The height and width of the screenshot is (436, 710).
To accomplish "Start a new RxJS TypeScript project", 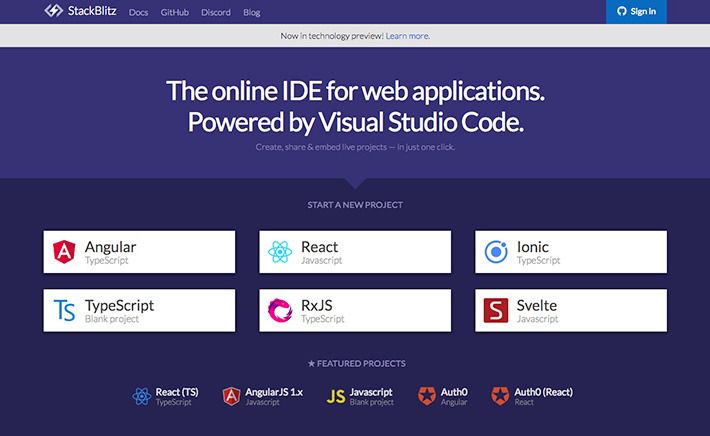I will tap(355, 311).
